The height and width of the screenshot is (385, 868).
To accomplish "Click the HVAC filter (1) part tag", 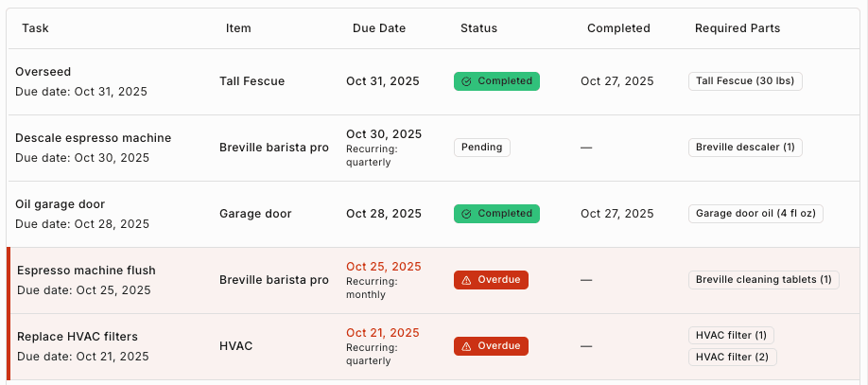I will [732, 335].
